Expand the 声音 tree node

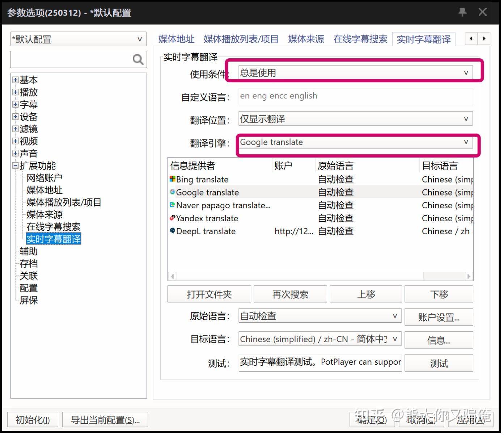click(16, 154)
